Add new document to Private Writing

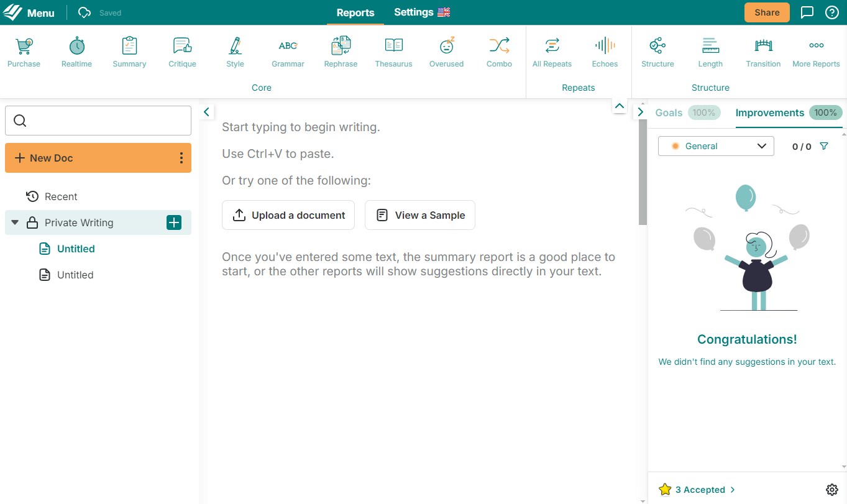pos(174,222)
